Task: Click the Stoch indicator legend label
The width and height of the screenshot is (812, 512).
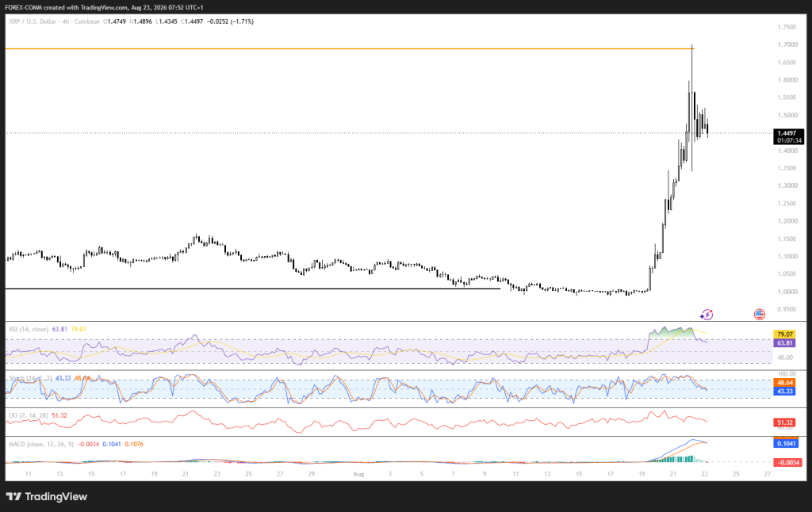Action: pos(30,378)
